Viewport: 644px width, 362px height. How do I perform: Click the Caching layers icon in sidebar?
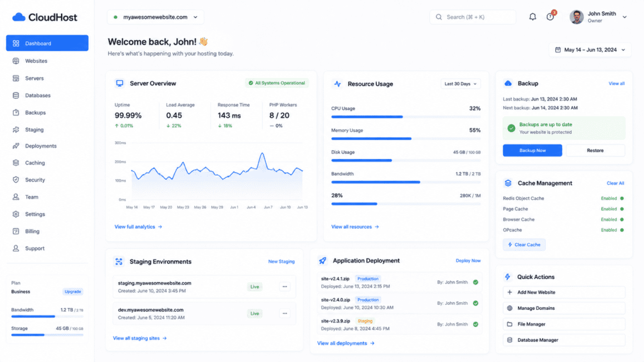(x=16, y=163)
